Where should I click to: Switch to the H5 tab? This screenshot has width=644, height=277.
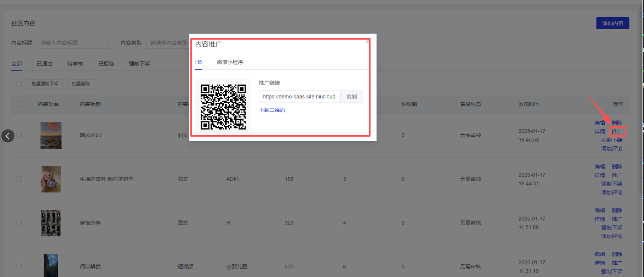[198, 62]
